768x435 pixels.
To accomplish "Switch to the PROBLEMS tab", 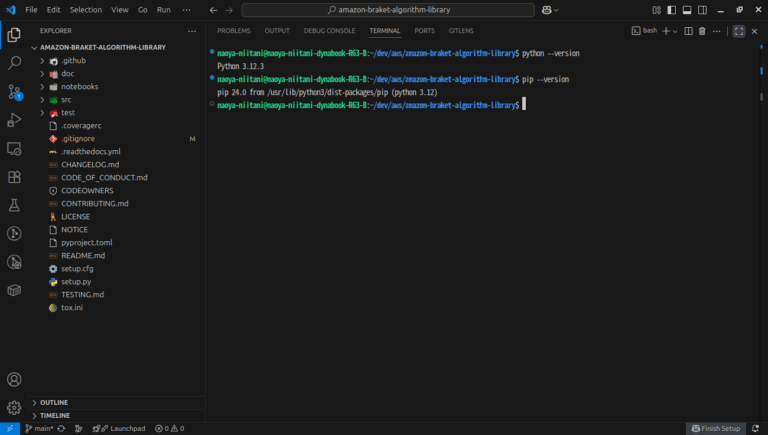I will point(234,31).
